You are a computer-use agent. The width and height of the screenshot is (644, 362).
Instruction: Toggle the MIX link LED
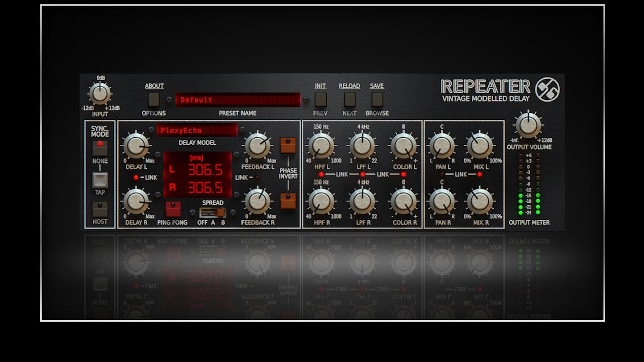point(479,174)
